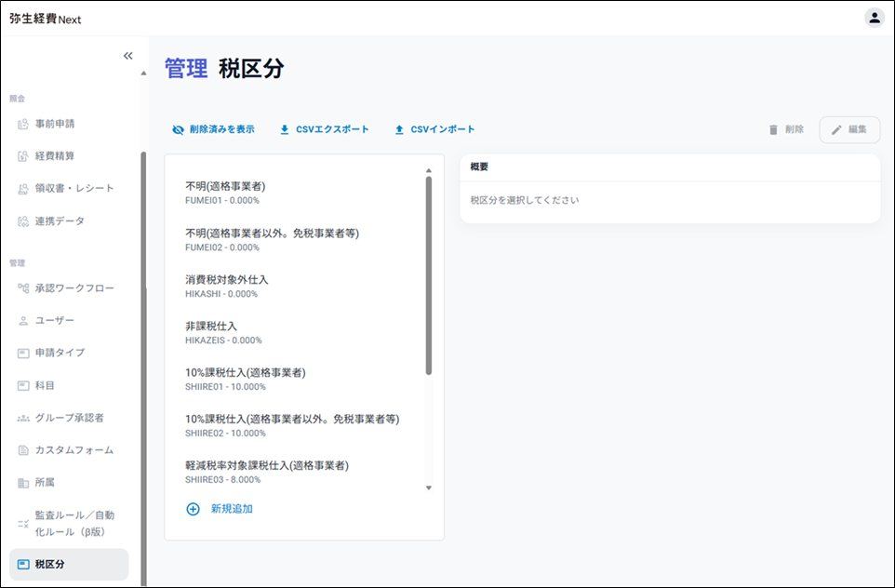Click the 連携データ sidebar icon
This screenshot has width=895, height=588.
[x=23, y=220]
